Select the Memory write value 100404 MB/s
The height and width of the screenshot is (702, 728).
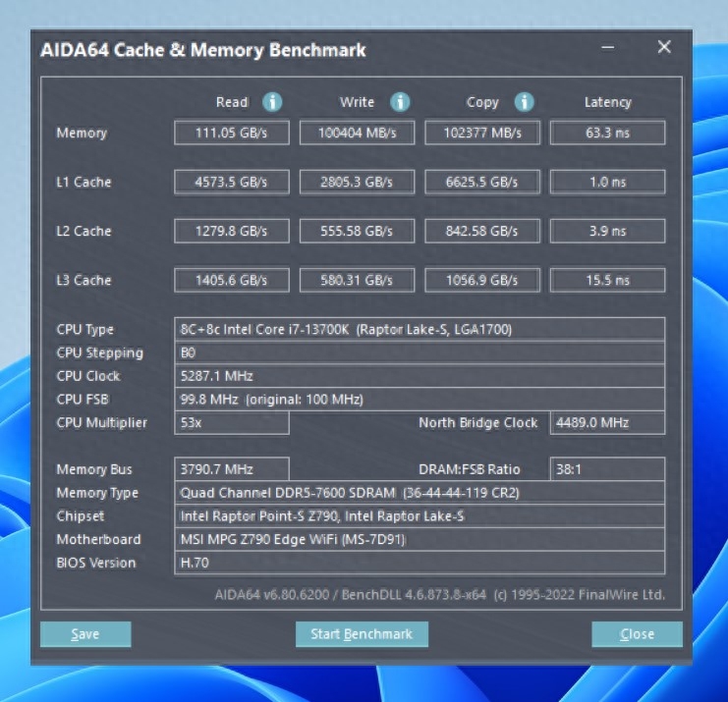click(357, 133)
